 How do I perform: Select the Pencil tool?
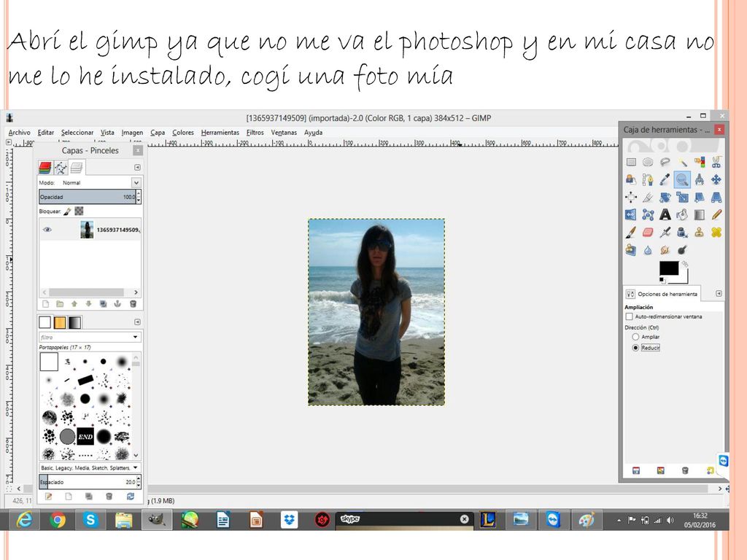[x=716, y=215]
